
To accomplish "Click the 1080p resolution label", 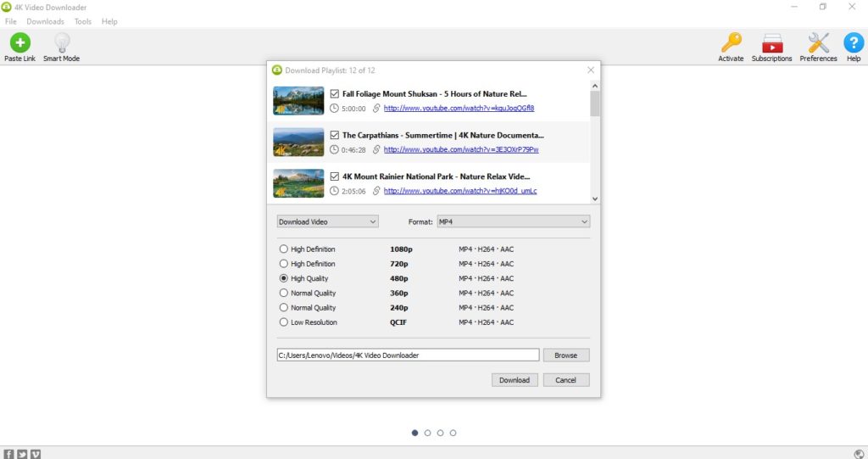I will coord(401,249).
